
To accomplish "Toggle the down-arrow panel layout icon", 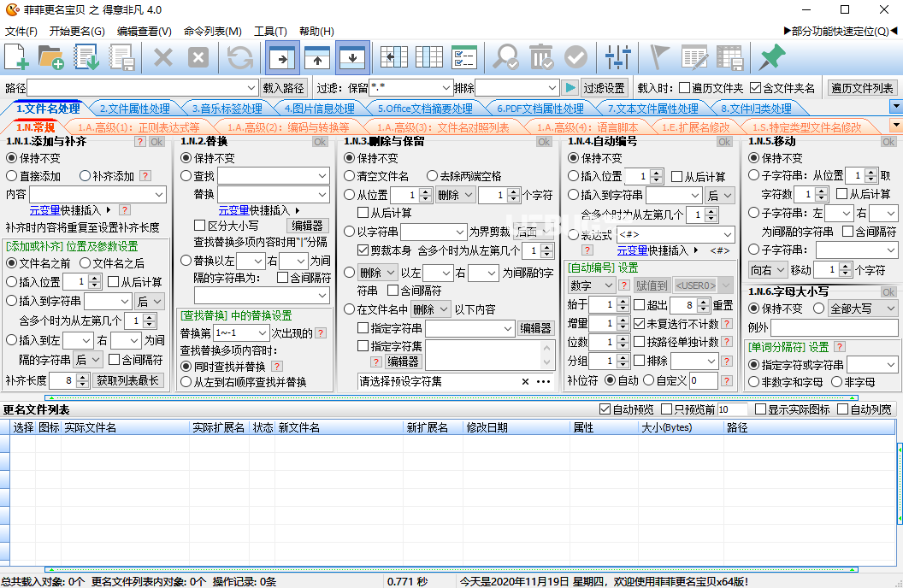I will point(352,57).
